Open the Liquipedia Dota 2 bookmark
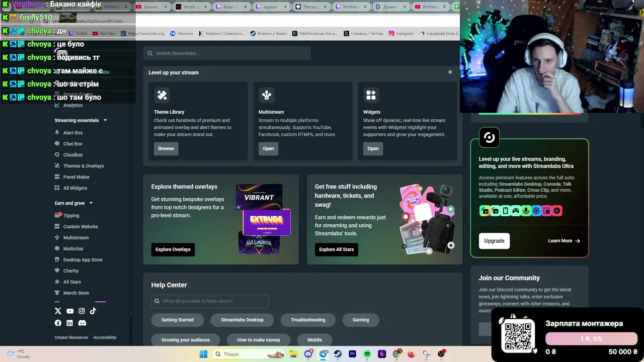644x362 pixels. point(439,33)
